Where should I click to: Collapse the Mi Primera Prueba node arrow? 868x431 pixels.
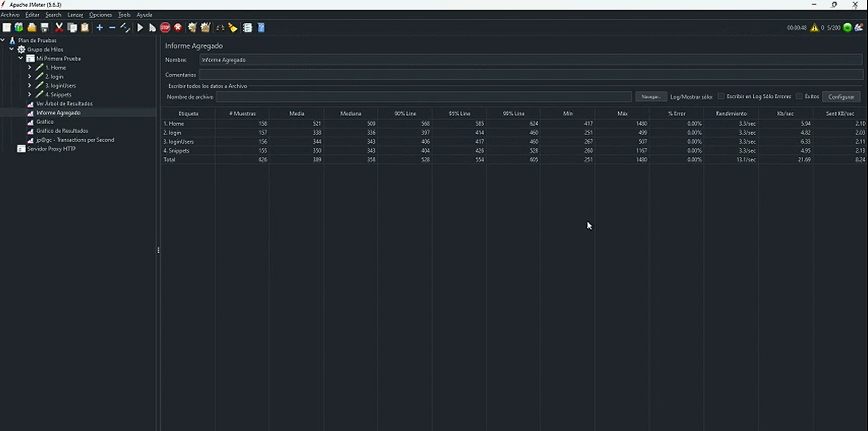[21, 58]
